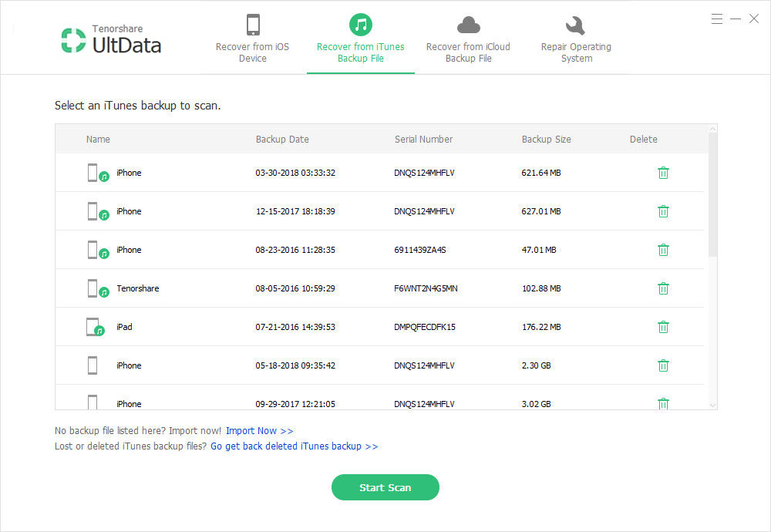Click backup size 627.01 MB
Viewport: 771px width, 532px height.
coord(541,211)
